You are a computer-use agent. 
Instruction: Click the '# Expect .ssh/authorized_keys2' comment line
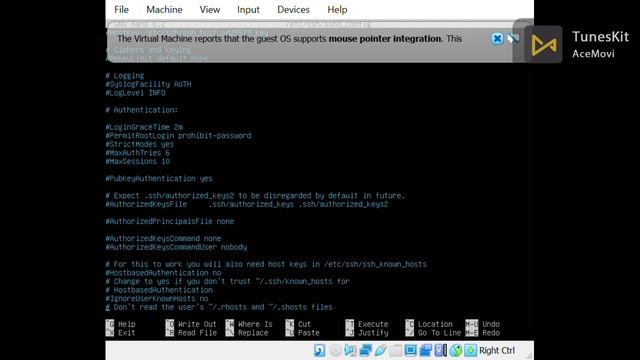255,196
